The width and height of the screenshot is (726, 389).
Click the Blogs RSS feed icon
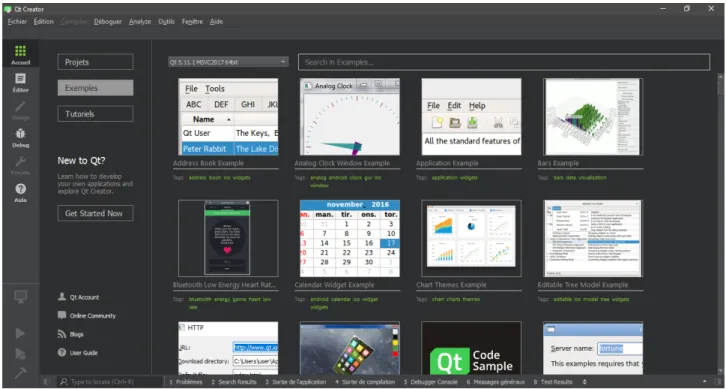point(62,334)
